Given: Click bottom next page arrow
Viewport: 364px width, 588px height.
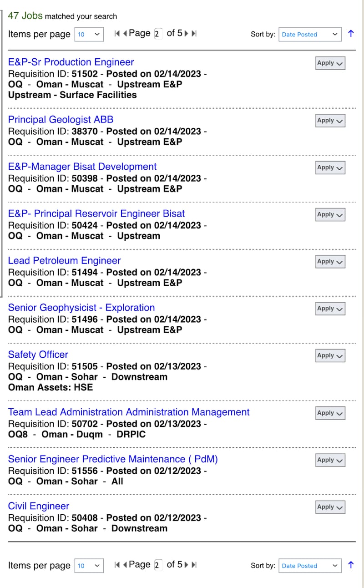Looking at the screenshot, I should [187, 565].
